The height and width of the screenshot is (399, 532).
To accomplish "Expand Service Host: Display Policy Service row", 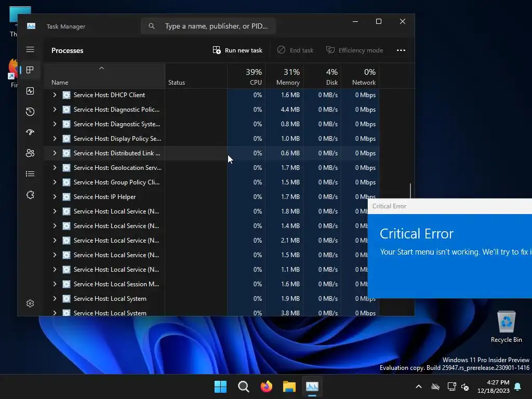I will [x=55, y=138].
